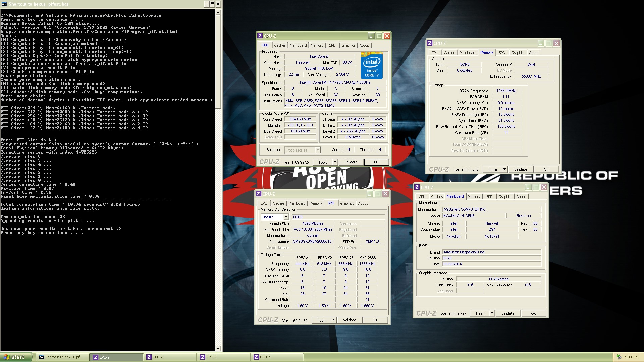Open Tools dropdown arrow in Mainboard window
Screen dimensions: 644x362
coord(492,313)
